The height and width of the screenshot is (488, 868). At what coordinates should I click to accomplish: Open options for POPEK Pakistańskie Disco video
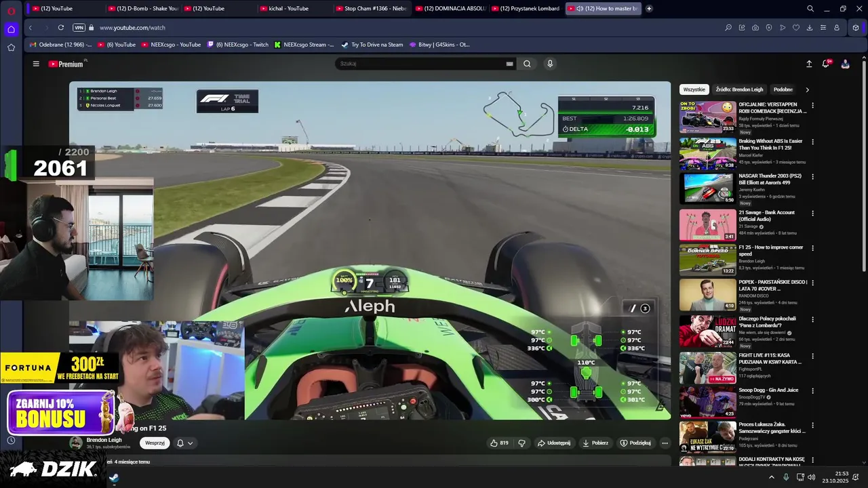point(812,283)
